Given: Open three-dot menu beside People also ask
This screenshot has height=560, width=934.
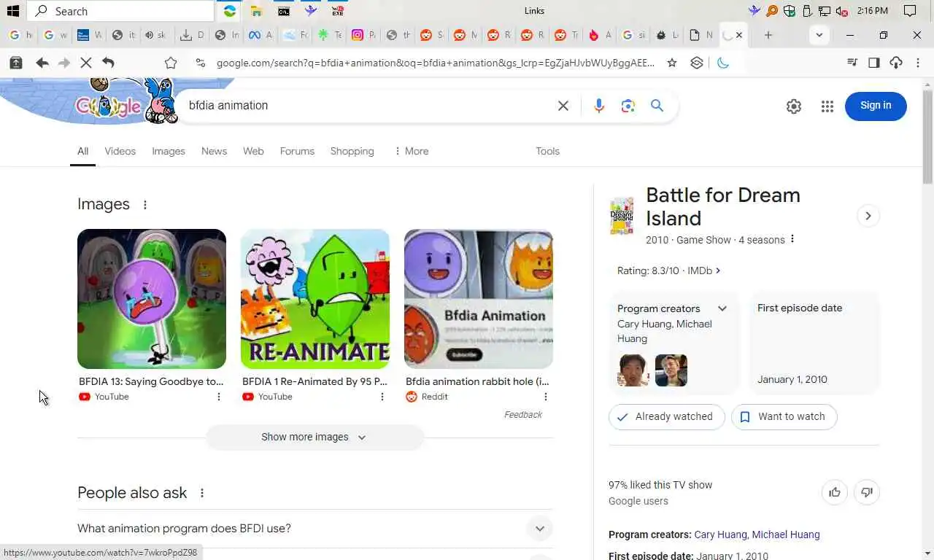Looking at the screenshot, I should (202, 493).
